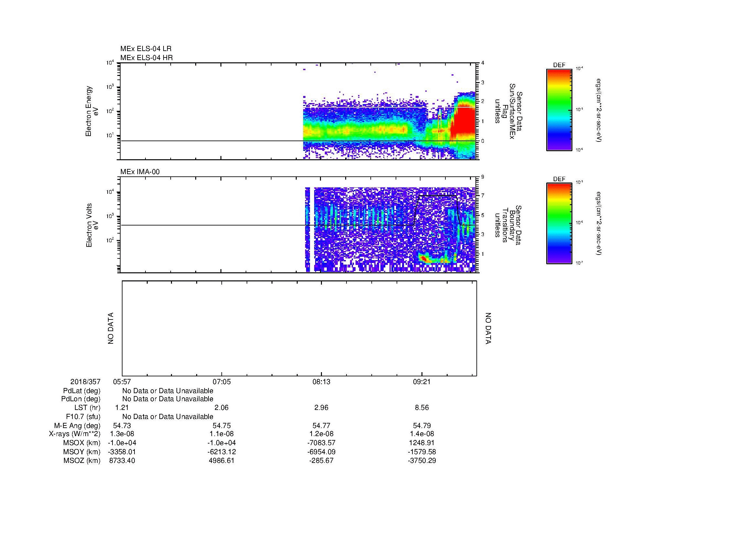
Task: Click the 'F10.7 (sfu)' row label
Action: [83, 417]
